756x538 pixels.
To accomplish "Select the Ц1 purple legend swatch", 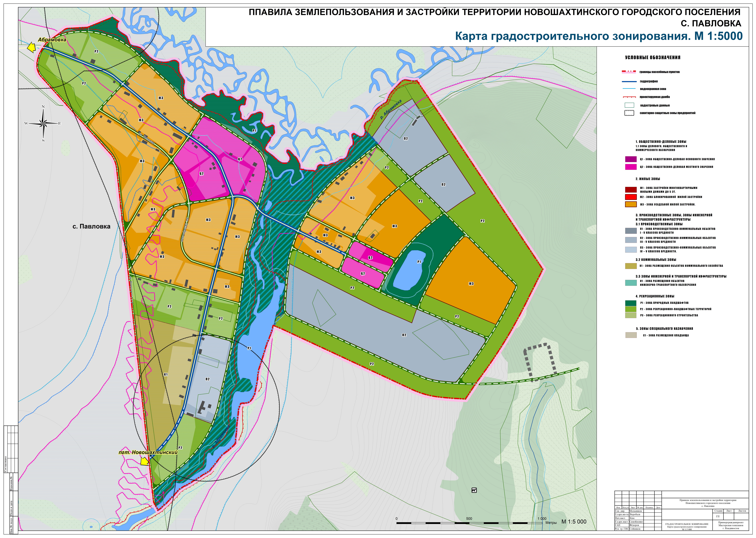I will click(x=631, y=159).
